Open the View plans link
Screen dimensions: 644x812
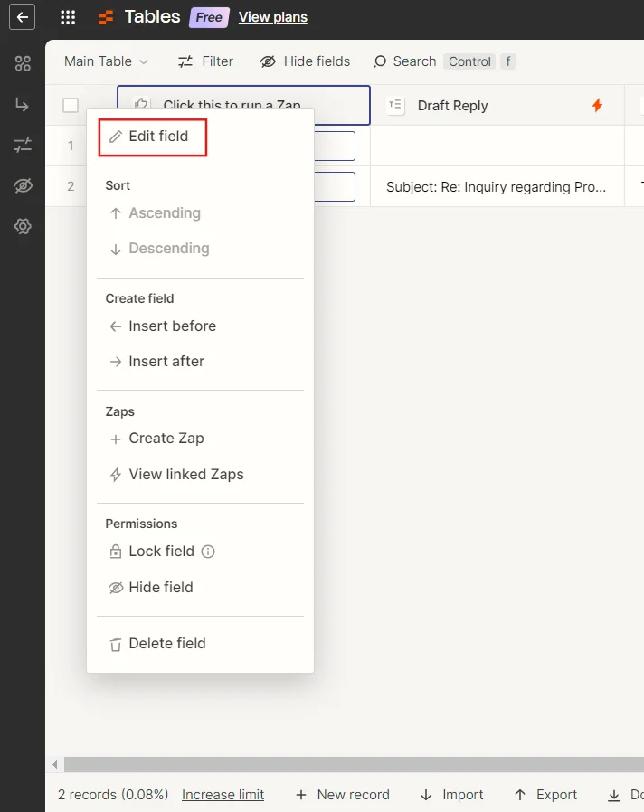click(x=273, y=17)
